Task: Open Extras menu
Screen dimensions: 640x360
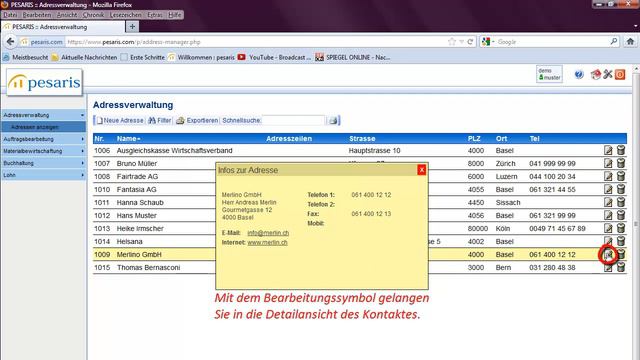Action: click(x=155, y=15)
